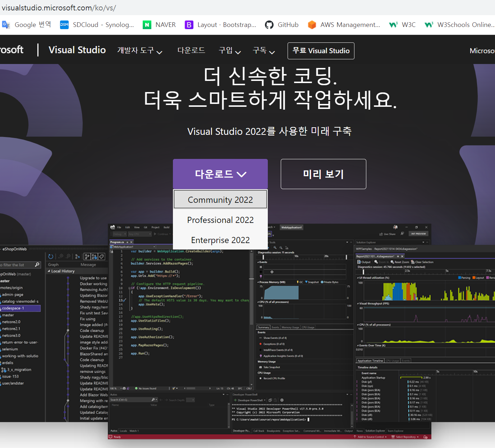Go to Visual Studio home link

click(77, 50)
